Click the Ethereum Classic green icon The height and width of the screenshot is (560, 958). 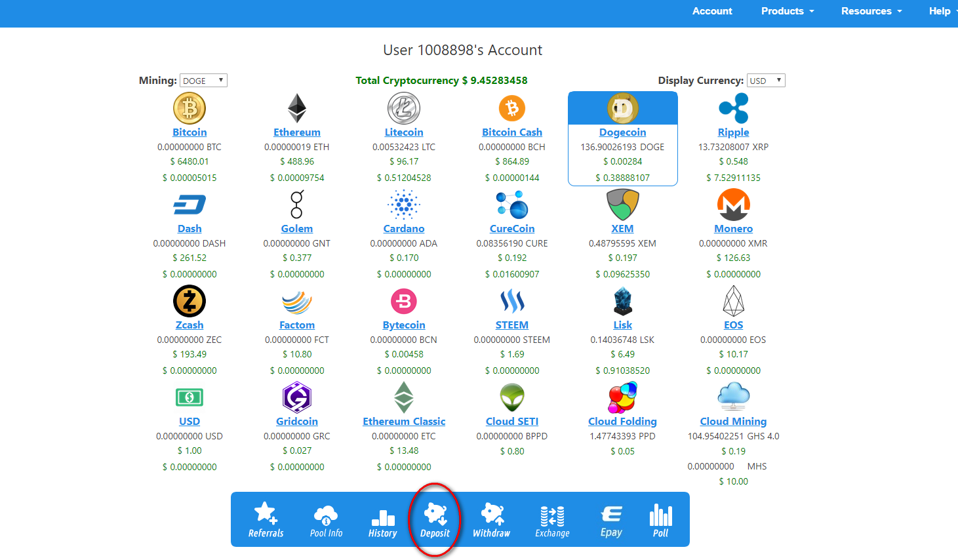coord(404,397)
